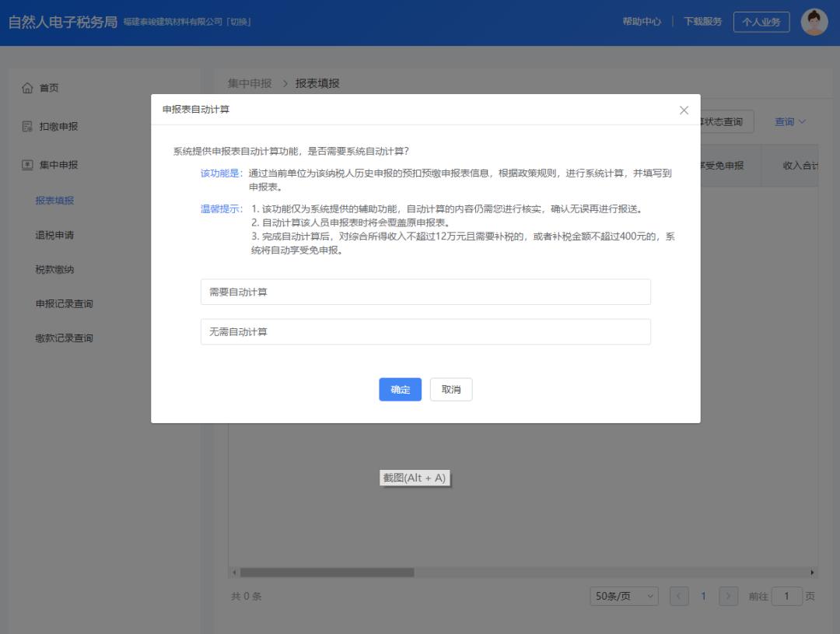Cancel the dialog via 取消 button
840x634 pixels.
[451, 389]
